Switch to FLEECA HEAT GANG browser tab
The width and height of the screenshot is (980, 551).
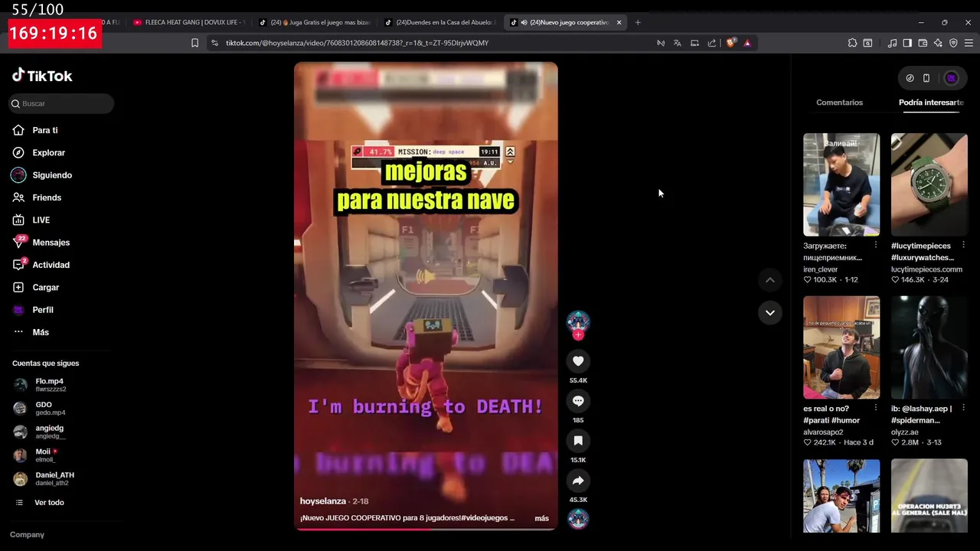point(188,22)
